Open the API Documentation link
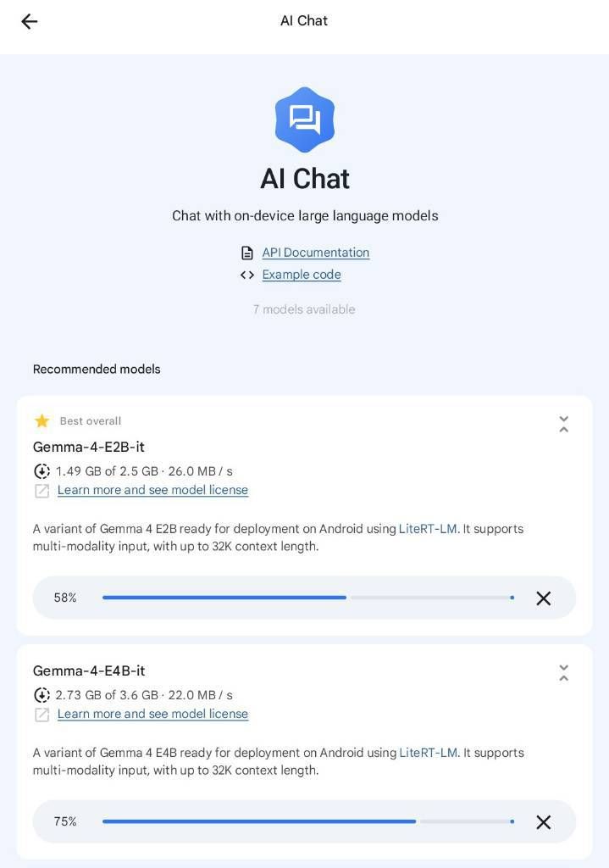 pos(315,253)
